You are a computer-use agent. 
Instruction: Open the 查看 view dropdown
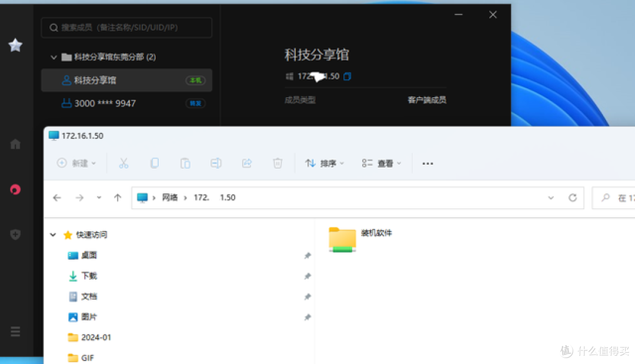click(381, 163)
